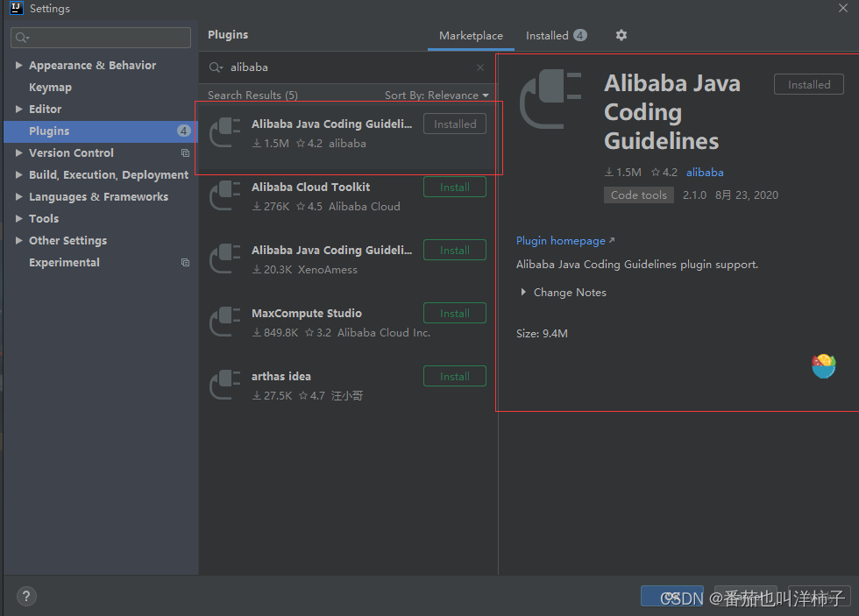Switch to the Installed tab
Viewport: 859px width, 616px height.
pyautogui.click(x=556, y=36)
